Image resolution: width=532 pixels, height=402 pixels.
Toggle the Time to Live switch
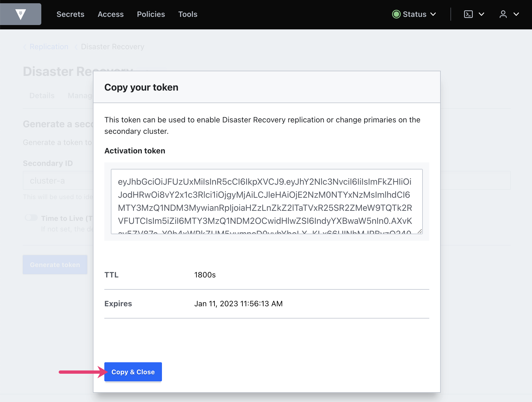(x=31, y=218)
